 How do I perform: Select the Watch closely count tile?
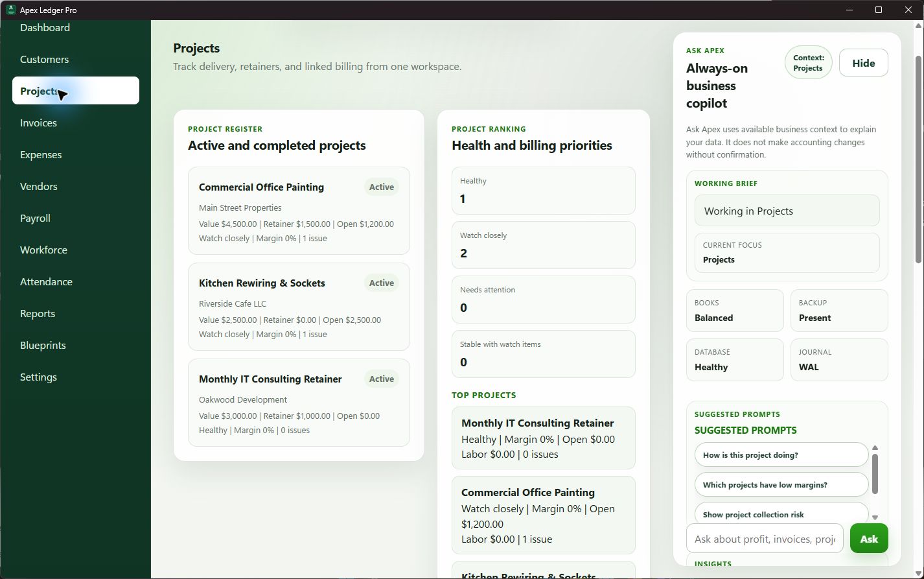[543, 245]
